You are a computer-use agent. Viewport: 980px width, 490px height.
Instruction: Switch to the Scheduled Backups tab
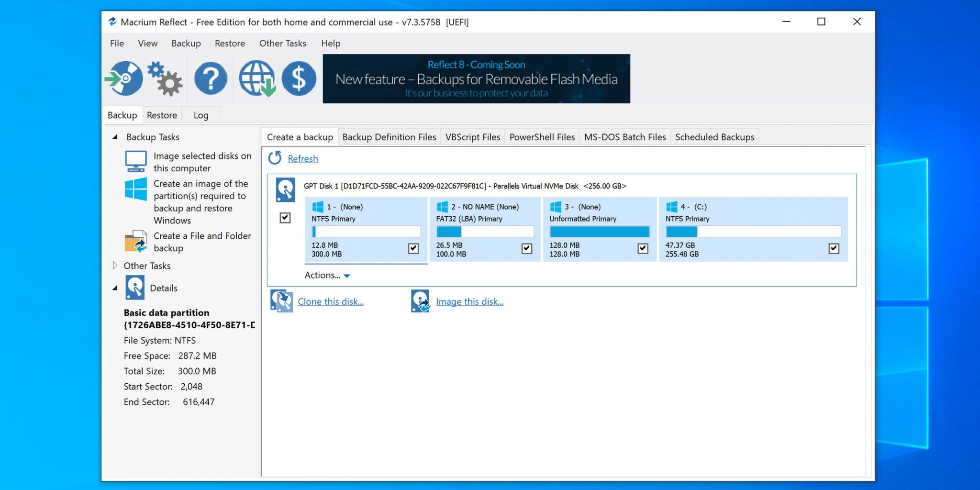714,137
